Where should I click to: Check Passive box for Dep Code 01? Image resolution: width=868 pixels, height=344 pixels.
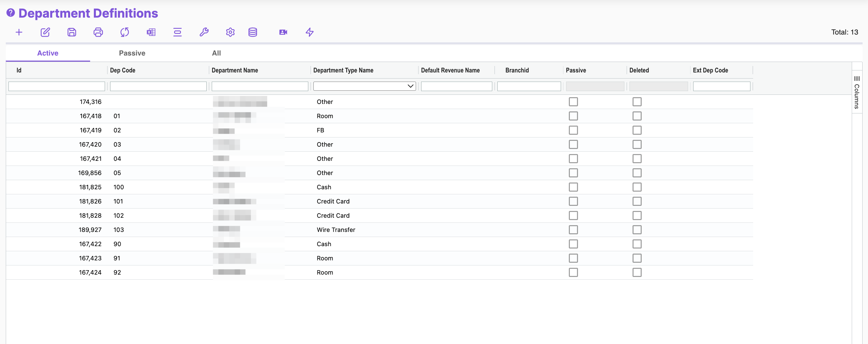(573, 116)
